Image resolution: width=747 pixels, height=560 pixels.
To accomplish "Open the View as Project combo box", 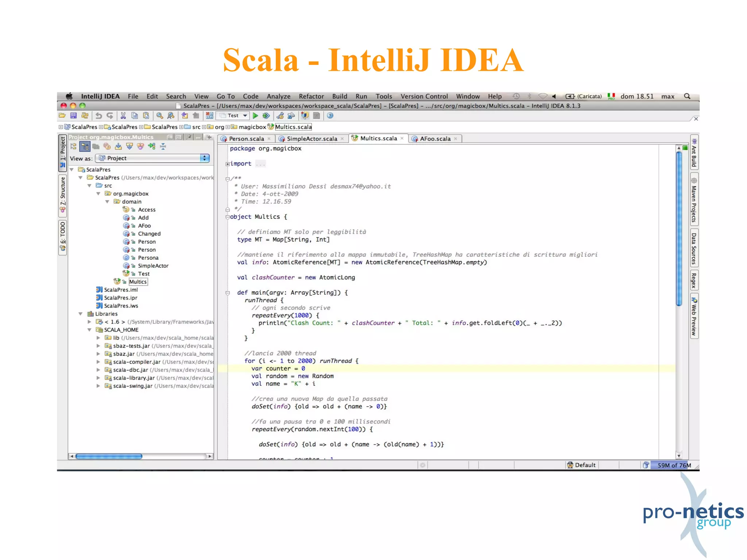I will pos(152,158).
